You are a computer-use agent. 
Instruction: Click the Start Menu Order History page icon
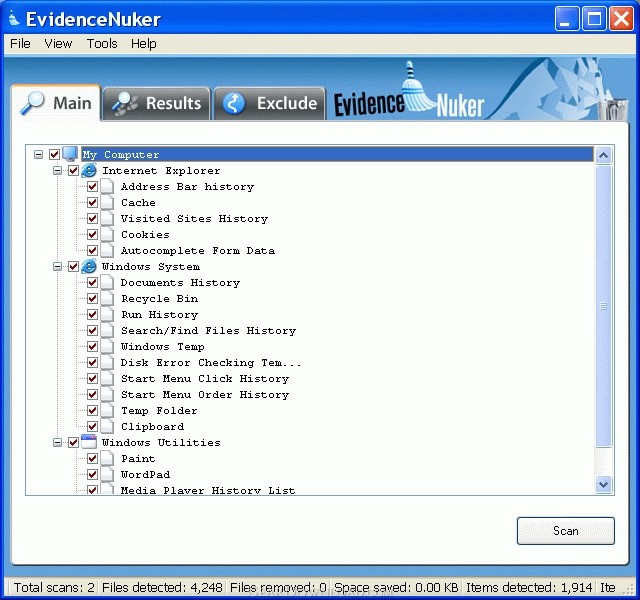[107, 394]
